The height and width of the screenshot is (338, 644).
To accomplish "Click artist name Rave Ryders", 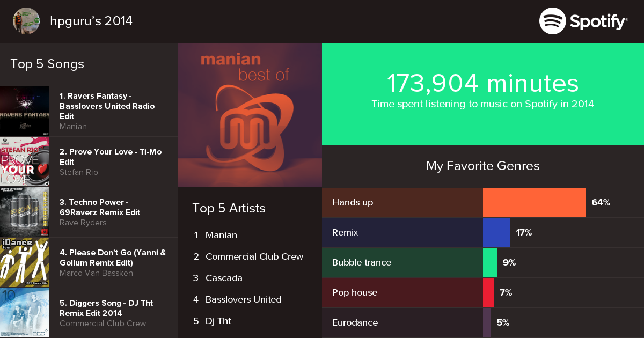I will pyautogui.click(x=83, y=223).
